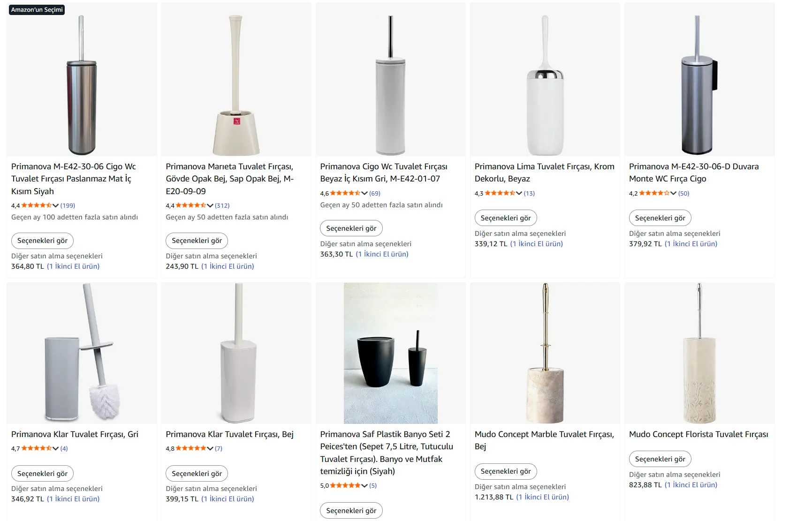Screen dimensions: 812x521
Task: Click star rating of Primanova Klar Bej
Action: (x=190, y=448)
